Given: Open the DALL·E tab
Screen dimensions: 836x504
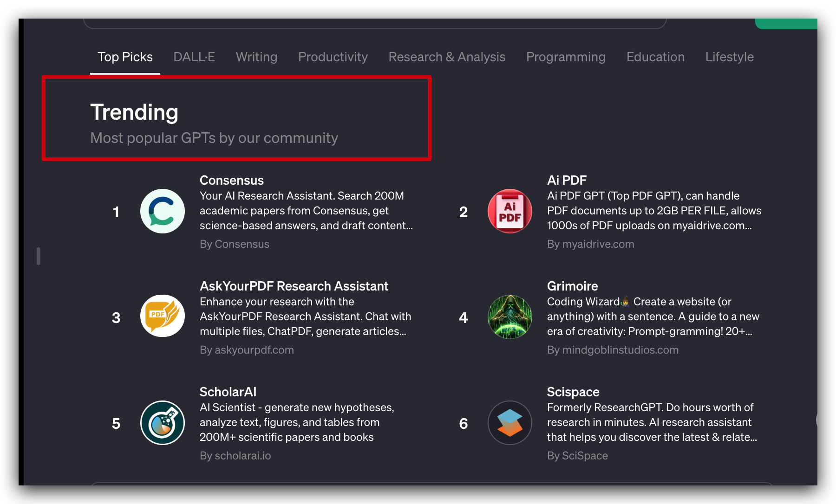Looking at the screenshot, I should (194, 57).
